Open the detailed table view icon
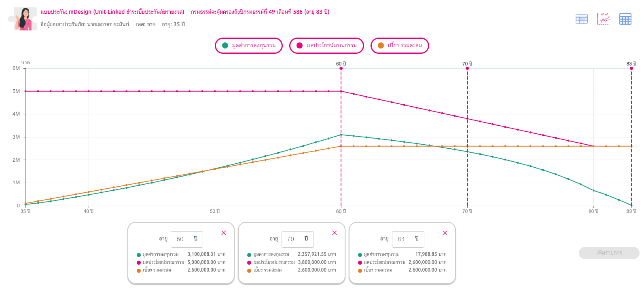The height and width of the screenshot is (295, 644). click(581, 19)
